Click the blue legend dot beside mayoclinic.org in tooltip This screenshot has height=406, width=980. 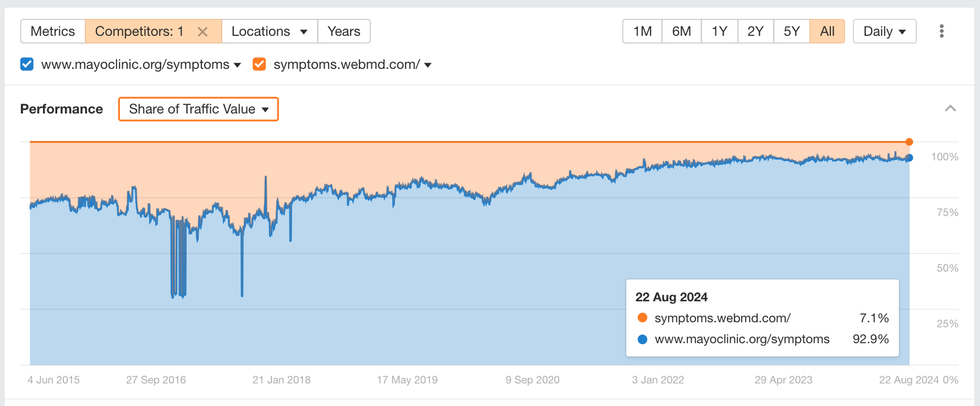642,339
